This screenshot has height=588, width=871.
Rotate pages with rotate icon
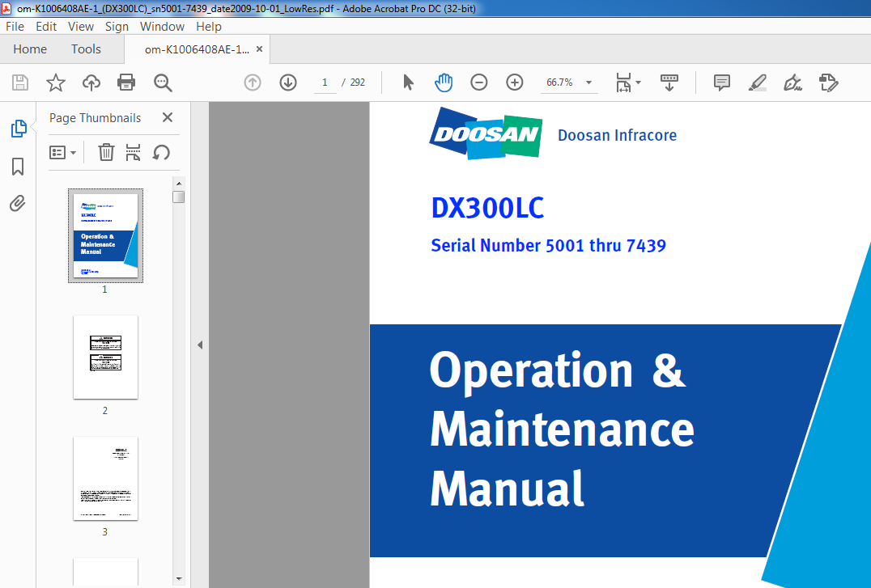click(161, 152)
